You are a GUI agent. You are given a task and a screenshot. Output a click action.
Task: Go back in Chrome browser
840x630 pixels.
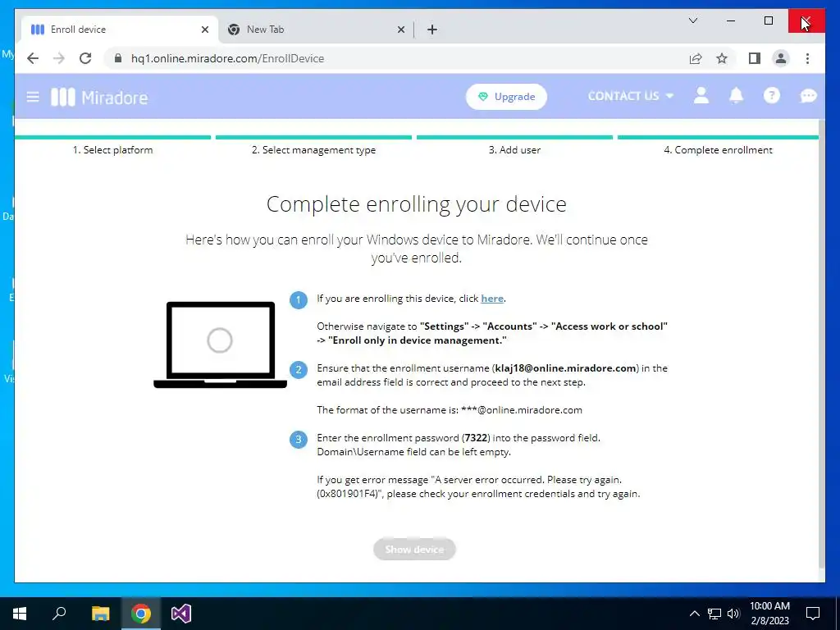tap(33, 58)
